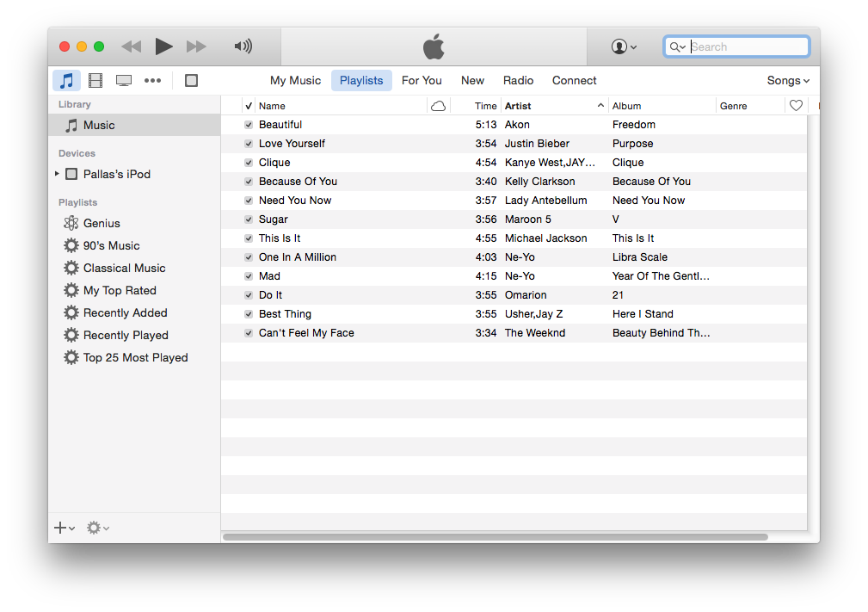868x612 pixels.
Task: Uncheck the Need You Now song checkbox
Action: point(249,201)
